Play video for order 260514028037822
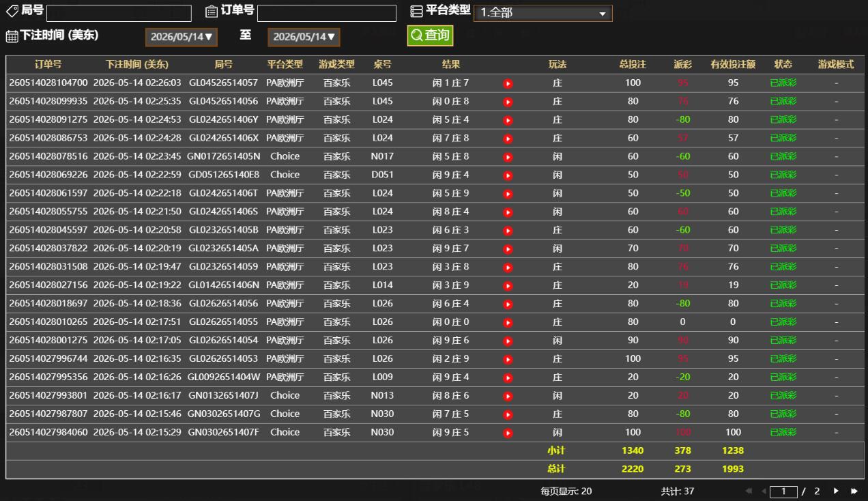Image resolution: width=868 pixels, height=501 pixels. point(508,249)
